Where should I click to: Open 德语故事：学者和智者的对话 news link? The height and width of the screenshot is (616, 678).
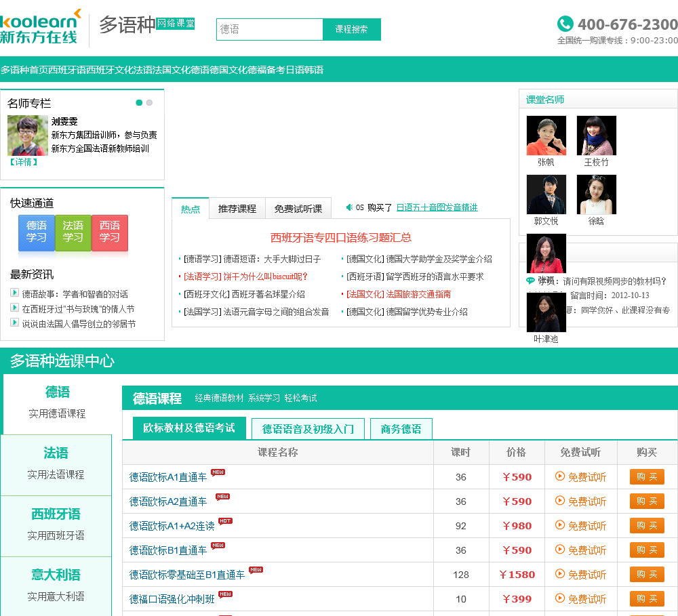[75, 294]
